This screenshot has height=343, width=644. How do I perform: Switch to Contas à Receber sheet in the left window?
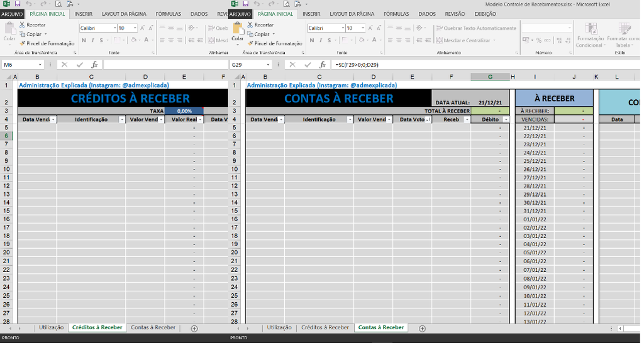[x=153, y=327]
